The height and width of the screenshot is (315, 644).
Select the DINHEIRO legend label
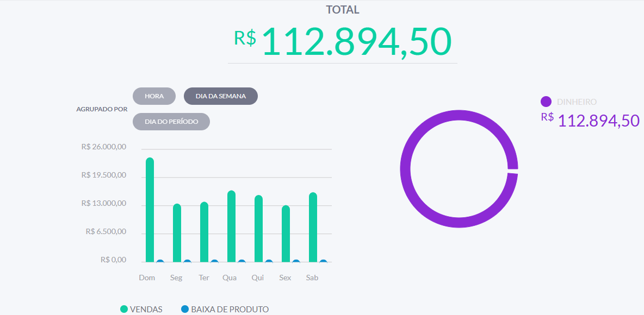pos(577,102)
